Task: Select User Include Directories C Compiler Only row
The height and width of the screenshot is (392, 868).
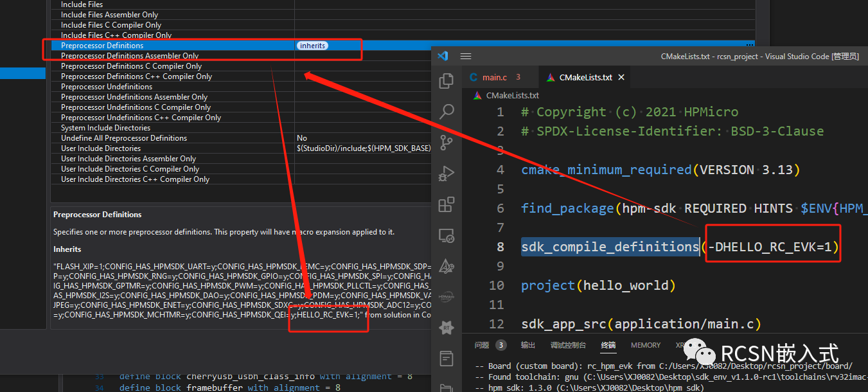Action: click(x=240, y=169)
